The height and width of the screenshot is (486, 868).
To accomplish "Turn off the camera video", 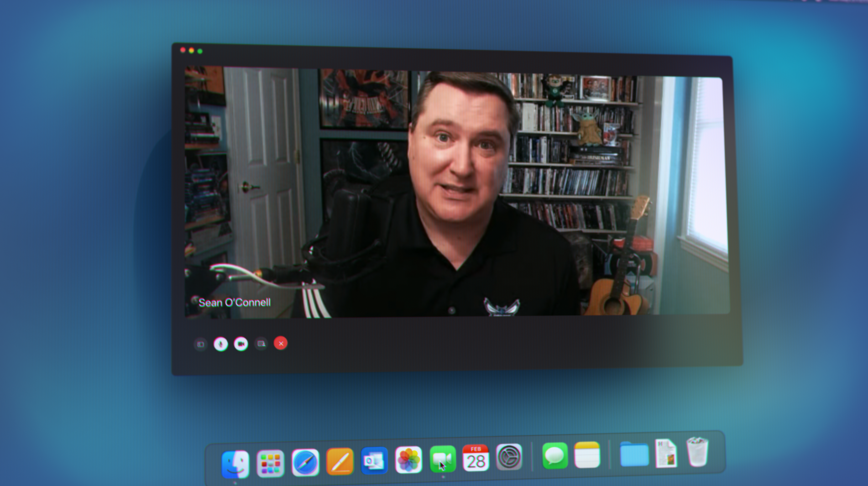I will tap(241, 344).
